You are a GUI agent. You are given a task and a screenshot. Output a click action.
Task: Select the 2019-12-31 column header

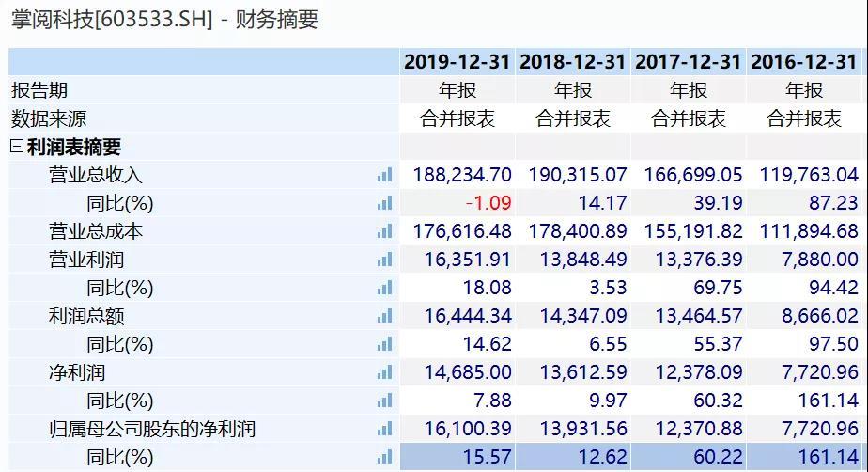coord(457,62)
